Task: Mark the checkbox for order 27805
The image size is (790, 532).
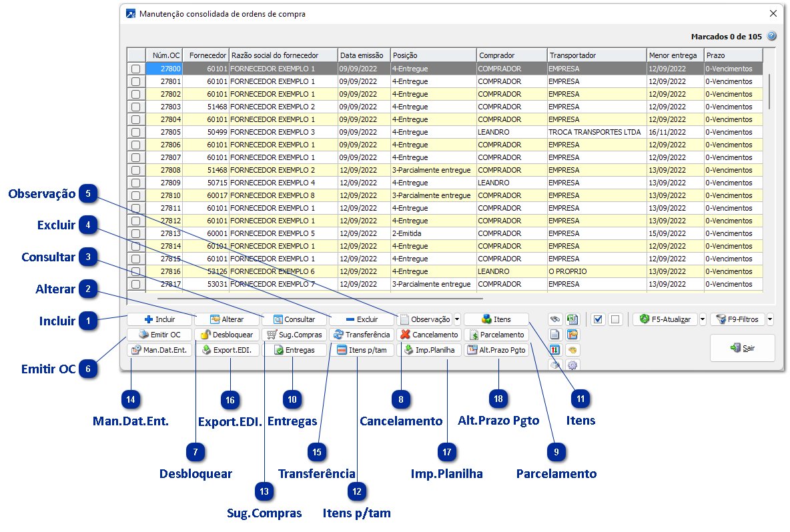Action: pyautogui.click(x=136, y=132)
